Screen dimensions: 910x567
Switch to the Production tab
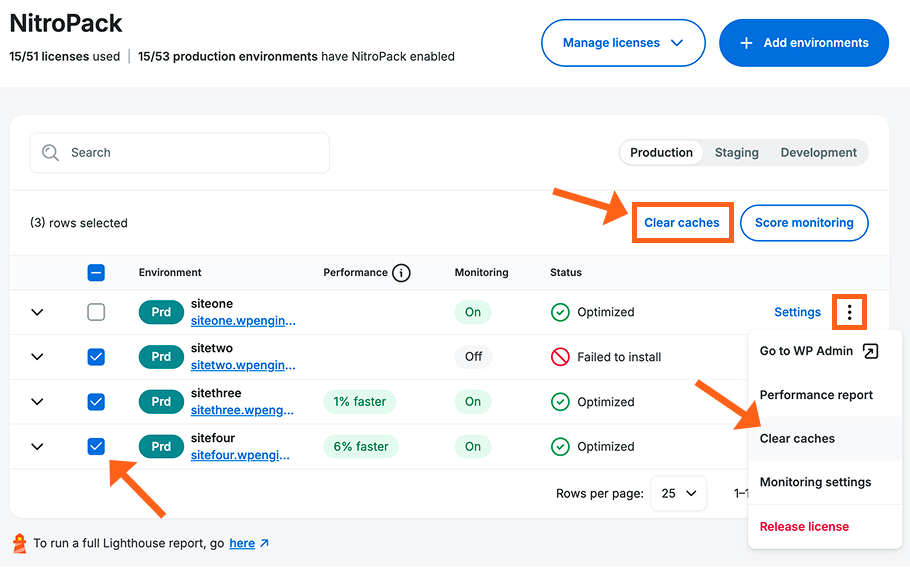click(x=661, y=153)
